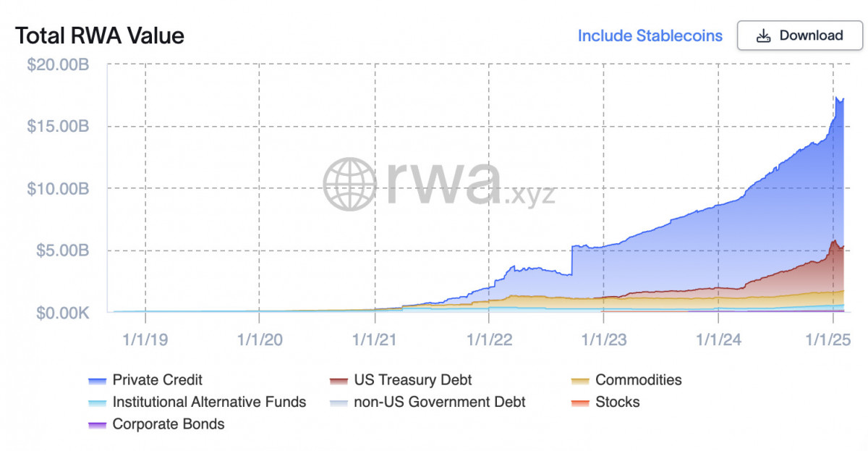Toggle Include Stablecoins link
Image resolution: width=868 pixels, height=451 pixels.
tap(650, 35)
